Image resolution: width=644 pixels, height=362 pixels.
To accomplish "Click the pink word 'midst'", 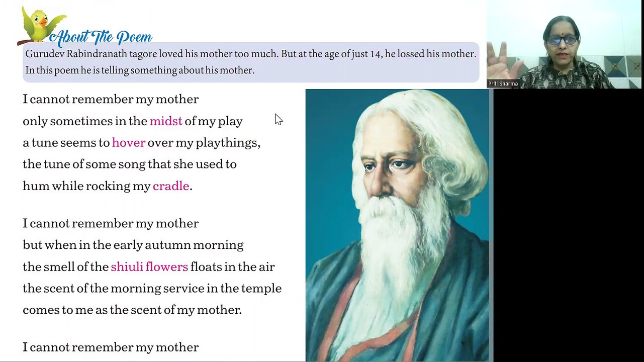I will pos(166,121).
